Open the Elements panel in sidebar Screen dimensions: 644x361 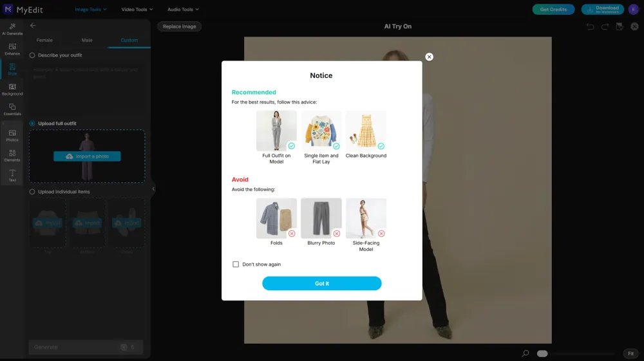coord(12,156)
